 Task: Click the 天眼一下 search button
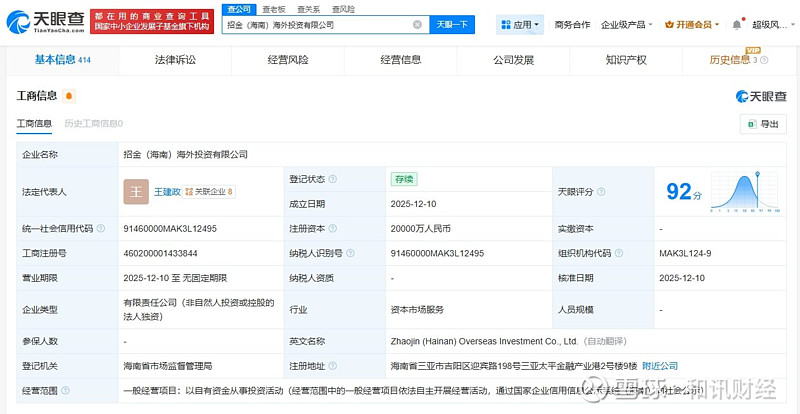click(x=453, y=24)
